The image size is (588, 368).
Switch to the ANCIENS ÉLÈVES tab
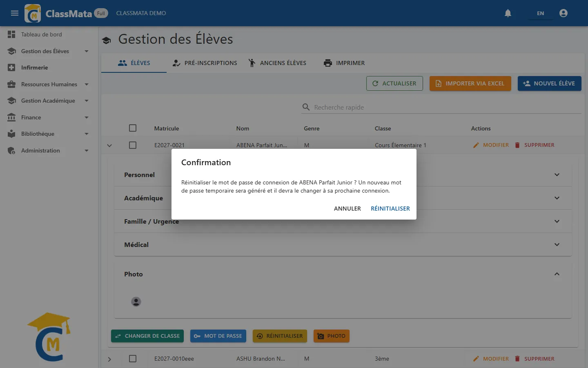(x=277, y=63)
